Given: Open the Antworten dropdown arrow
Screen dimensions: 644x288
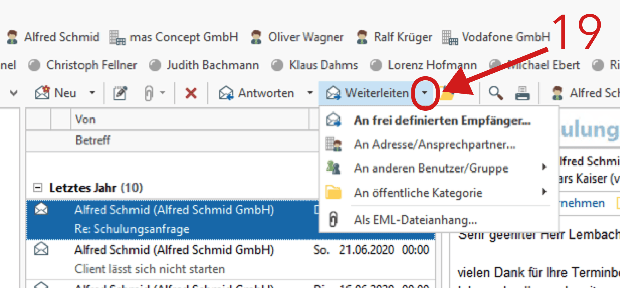Looking at the screenshot, I should coord(310,93).
